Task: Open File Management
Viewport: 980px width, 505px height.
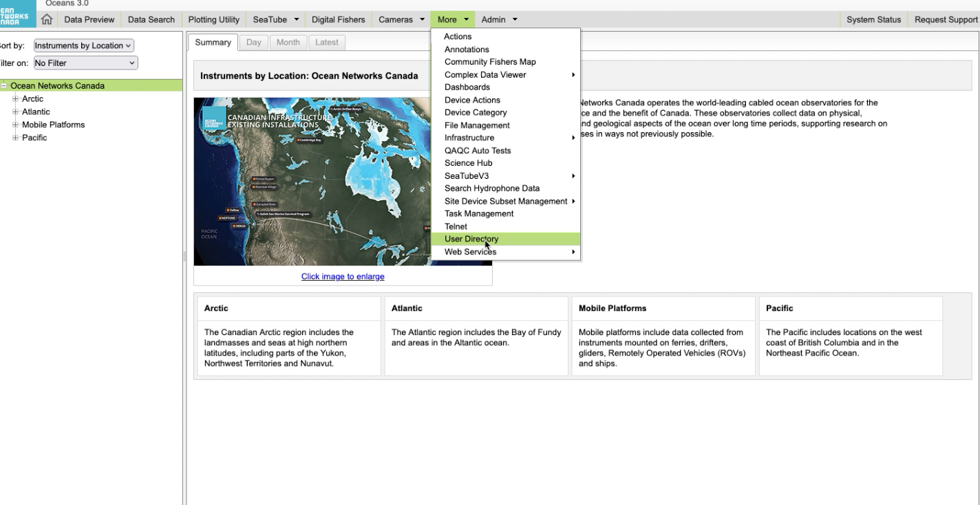Action: pyautogui.click(x=505, y=125)
